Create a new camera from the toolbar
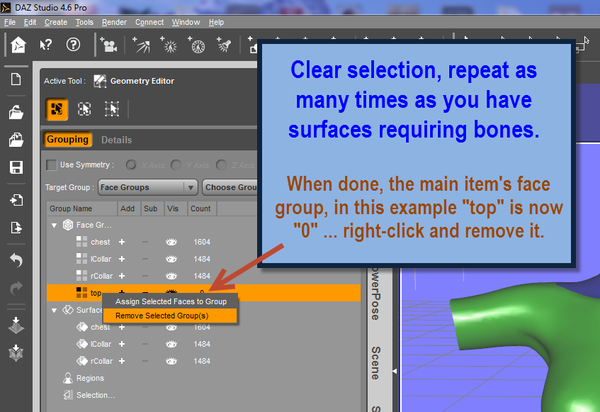Screen dimensions: 600x412 coord(109,45)
